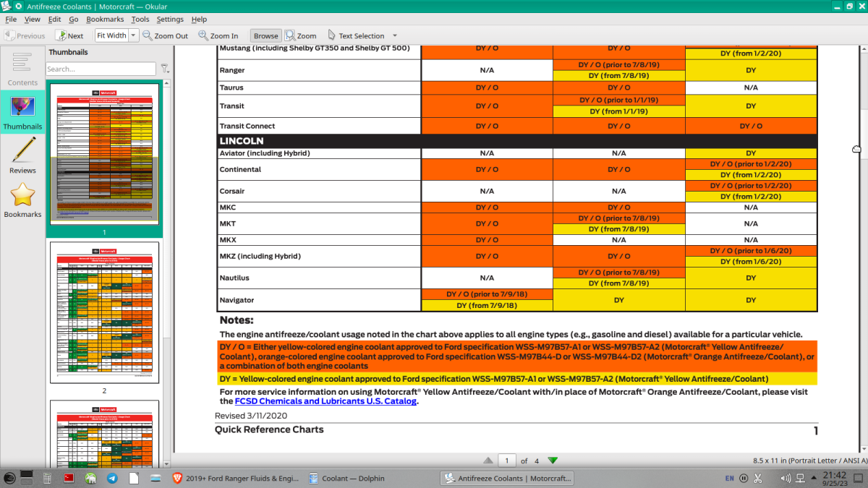Open the File menu

[x=11, y=19]
